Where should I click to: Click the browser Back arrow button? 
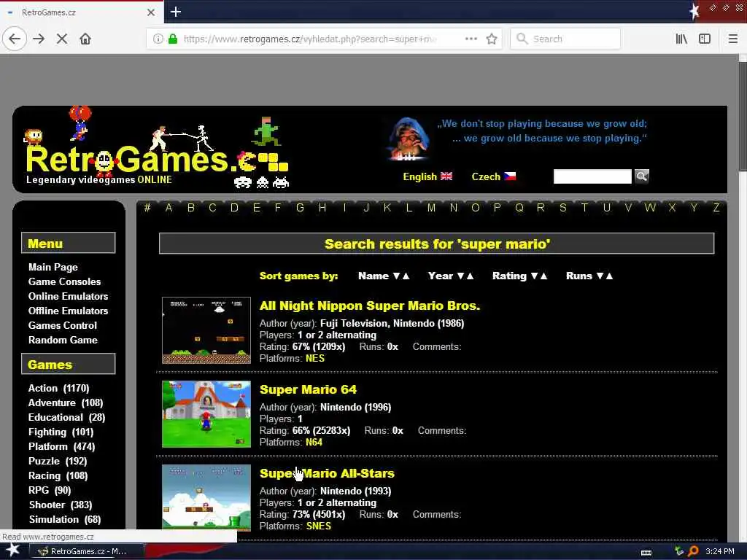[x=15, y=39]
